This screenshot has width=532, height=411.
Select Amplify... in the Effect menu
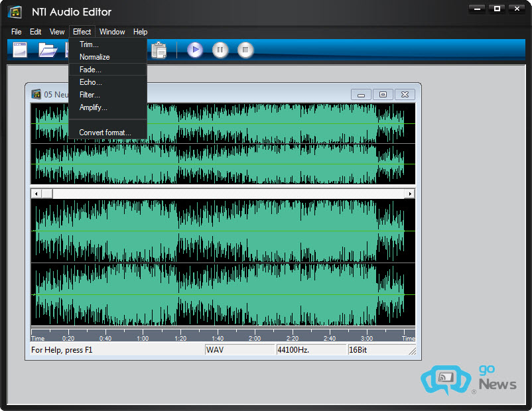click(x=108, y=107)
